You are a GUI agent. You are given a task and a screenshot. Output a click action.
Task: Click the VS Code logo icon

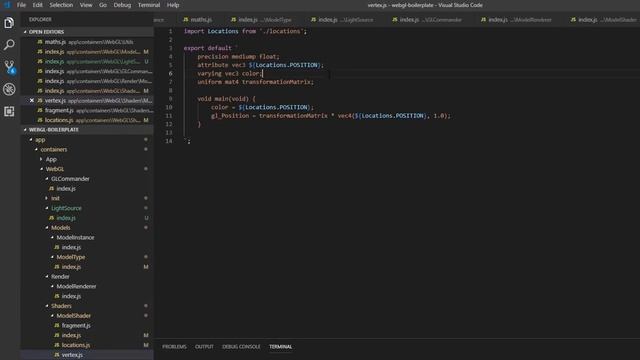pyautogui.click(x=7, y=5)
